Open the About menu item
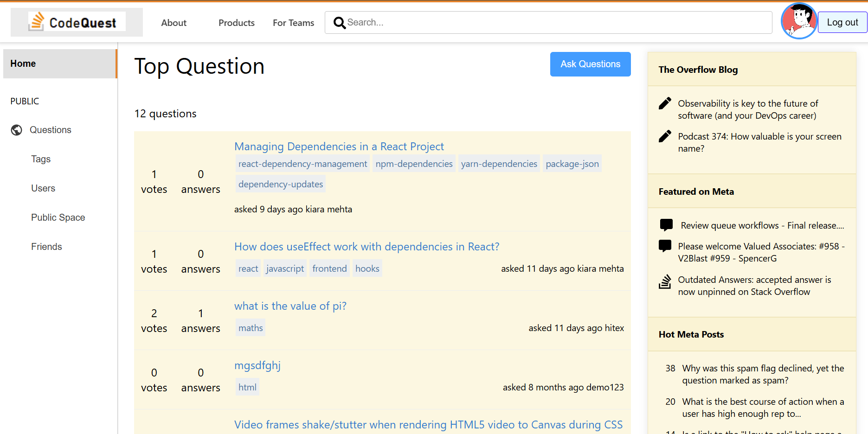Screen dimensions: 868x434 point(174,23)
